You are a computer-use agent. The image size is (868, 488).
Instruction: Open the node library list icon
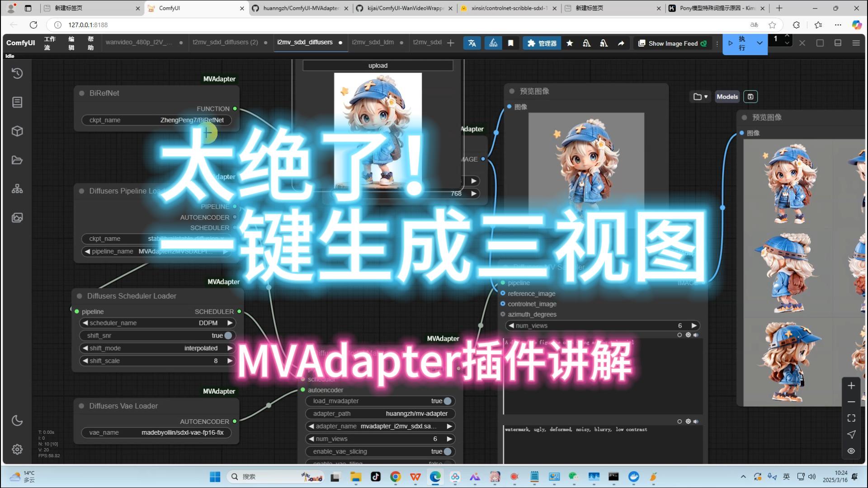point(17,102)
